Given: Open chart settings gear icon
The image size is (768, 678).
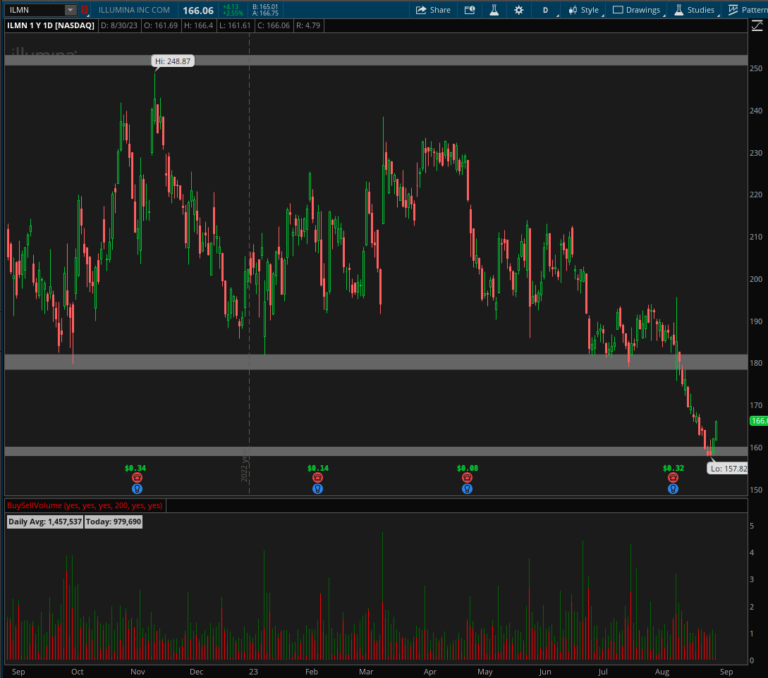Looking at the screenshot, I should [x=519, y=10].
